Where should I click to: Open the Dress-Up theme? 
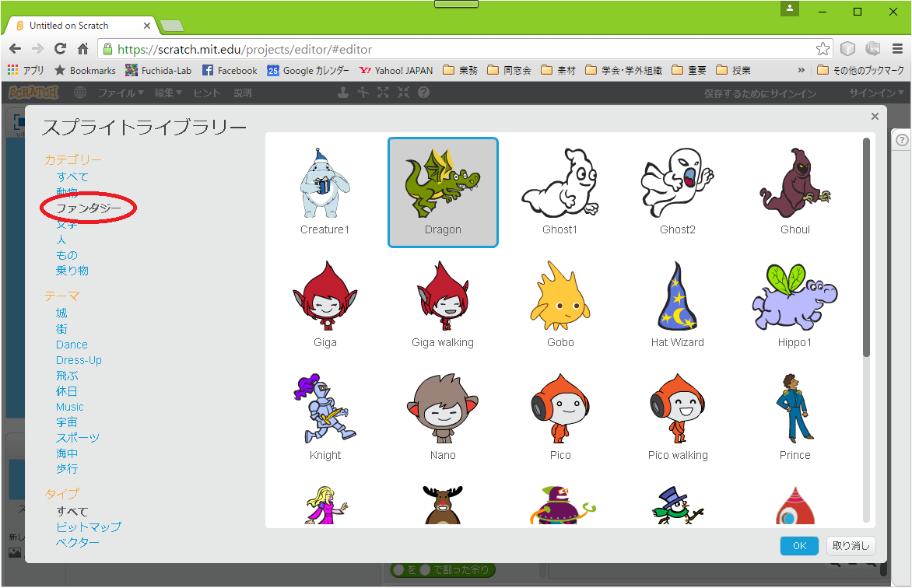pos(79,360)
